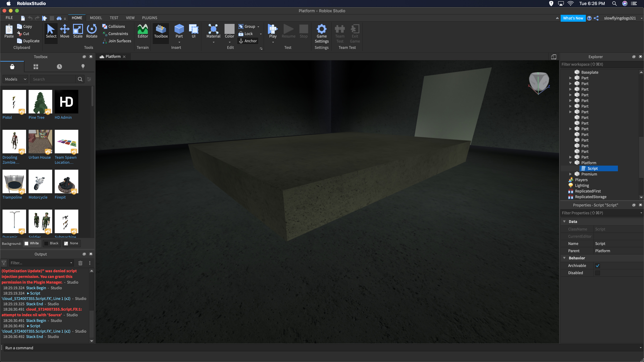Switch to the VIEW ribbon tab
Viewport: 644px width, 362px height.
click(130, 18)
